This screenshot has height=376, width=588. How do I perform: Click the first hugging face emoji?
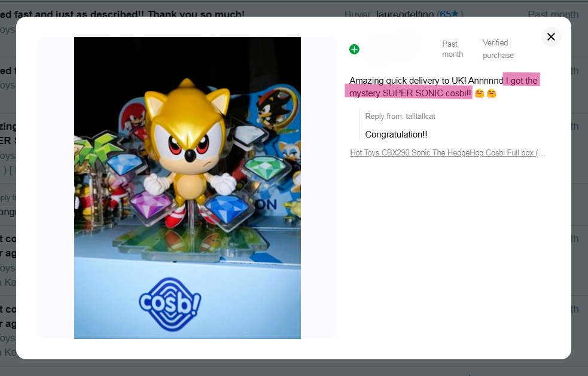pos(479,93)
